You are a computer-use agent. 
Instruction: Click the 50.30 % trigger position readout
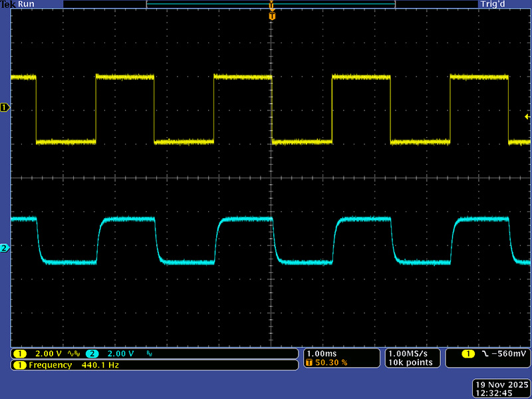click(x=331, y=363)
